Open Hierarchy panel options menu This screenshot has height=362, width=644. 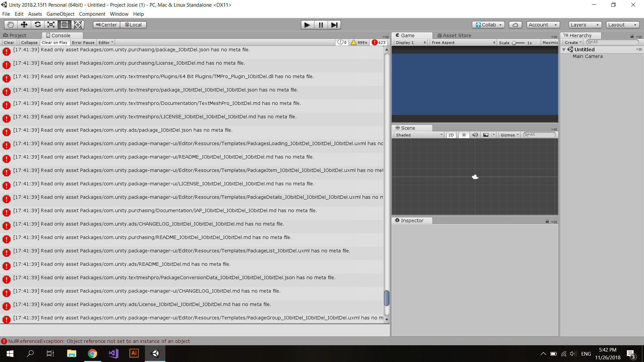pos(639,37)
